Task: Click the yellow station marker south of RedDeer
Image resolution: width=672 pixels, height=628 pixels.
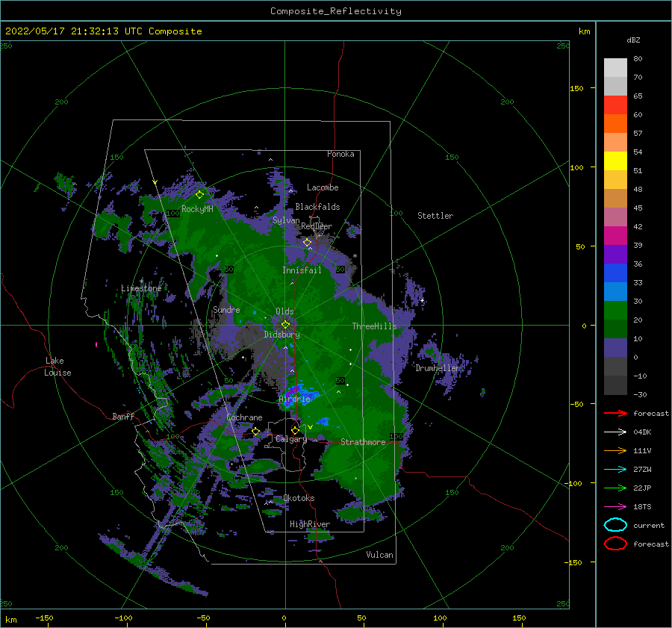Action: coord(307,243)
